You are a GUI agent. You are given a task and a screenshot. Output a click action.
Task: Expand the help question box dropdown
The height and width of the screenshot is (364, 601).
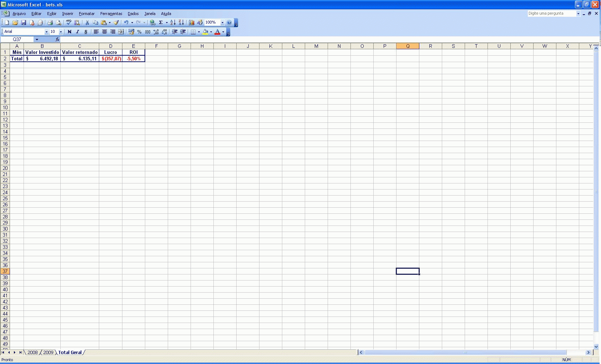578,14
